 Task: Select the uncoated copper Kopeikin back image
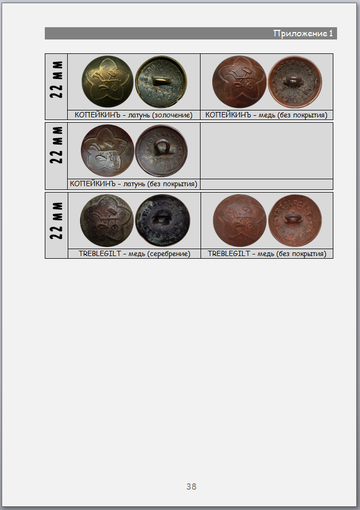(x=295, y=82)
